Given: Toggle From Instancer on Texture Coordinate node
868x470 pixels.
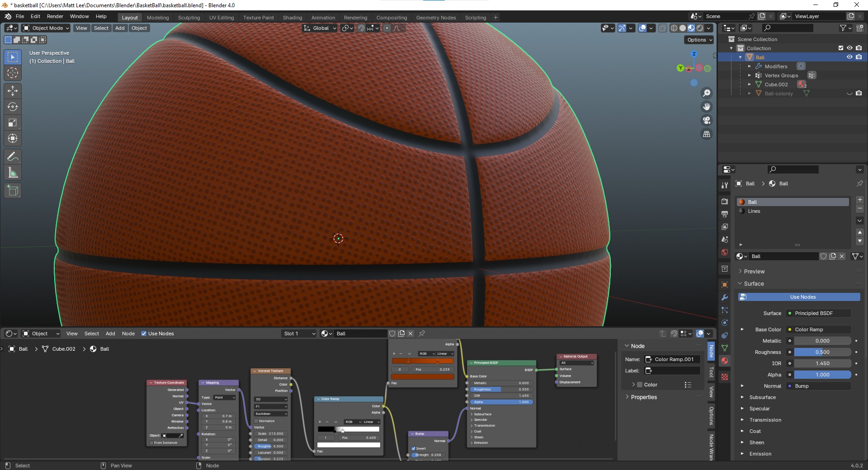Looking at the screenshot, I should click(x=151, y=443).
